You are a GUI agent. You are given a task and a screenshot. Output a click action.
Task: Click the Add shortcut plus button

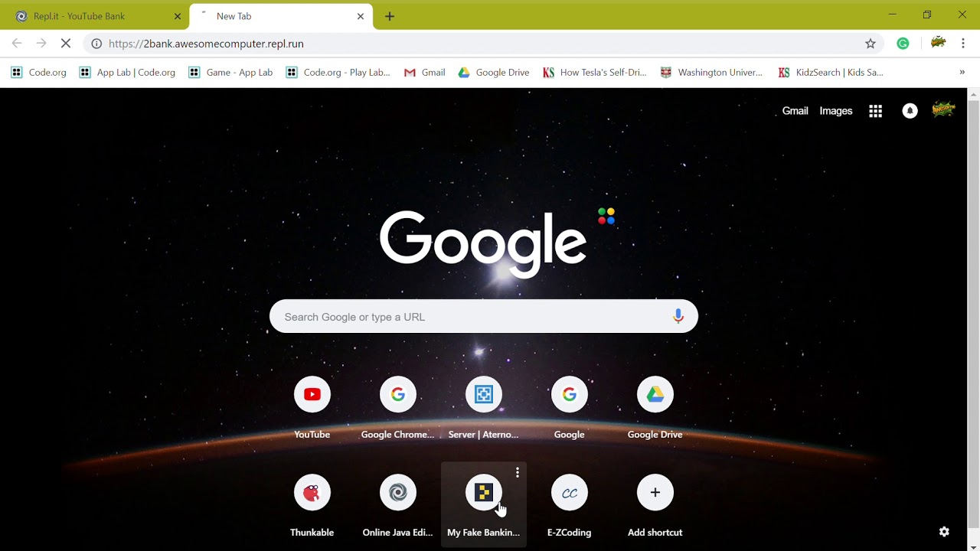pos(655,493)
